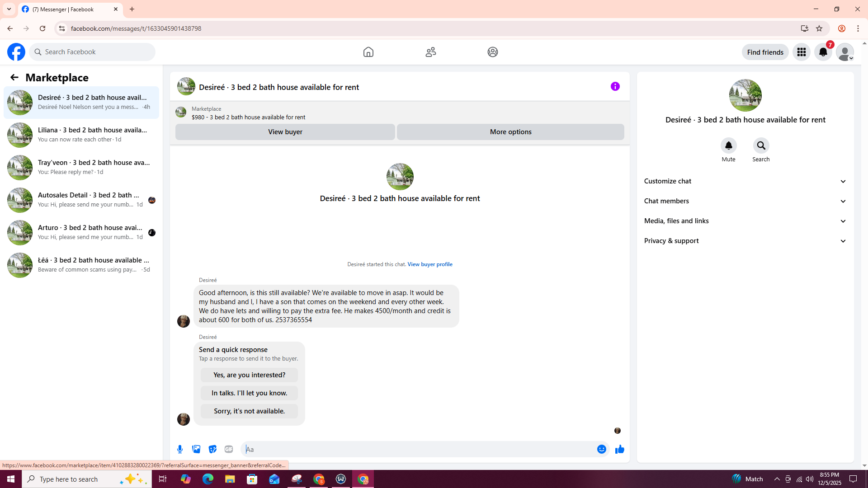Open the conversation information icon

point(615,86)
